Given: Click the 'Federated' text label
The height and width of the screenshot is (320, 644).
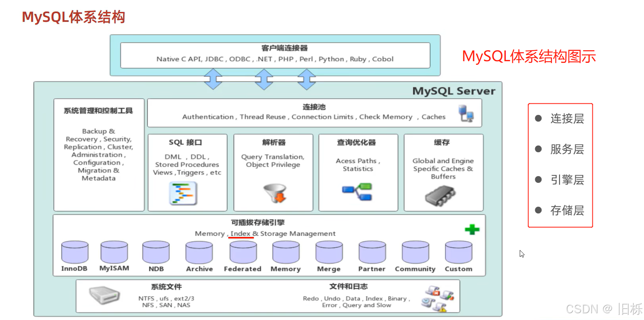Looking at the screenshot, I should 243,269.
